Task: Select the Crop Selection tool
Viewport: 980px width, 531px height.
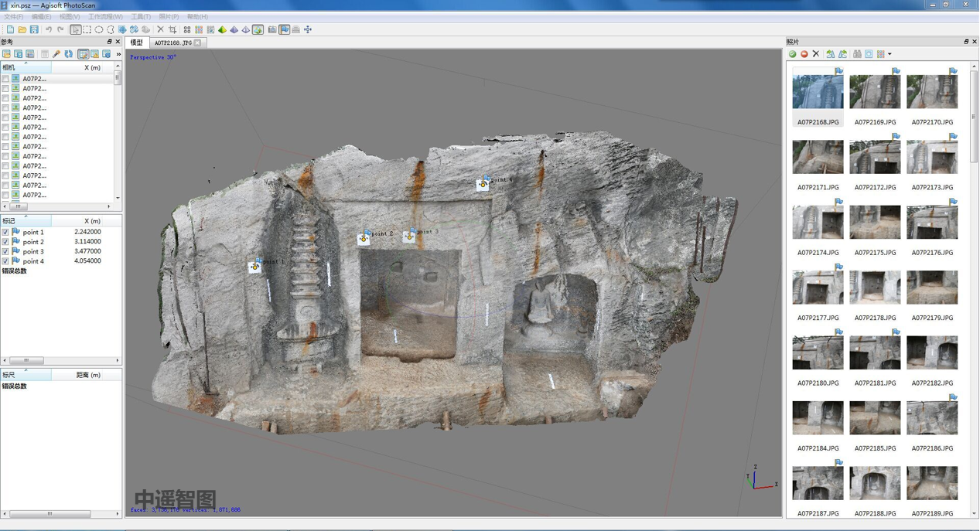Action: pos(172,30)
